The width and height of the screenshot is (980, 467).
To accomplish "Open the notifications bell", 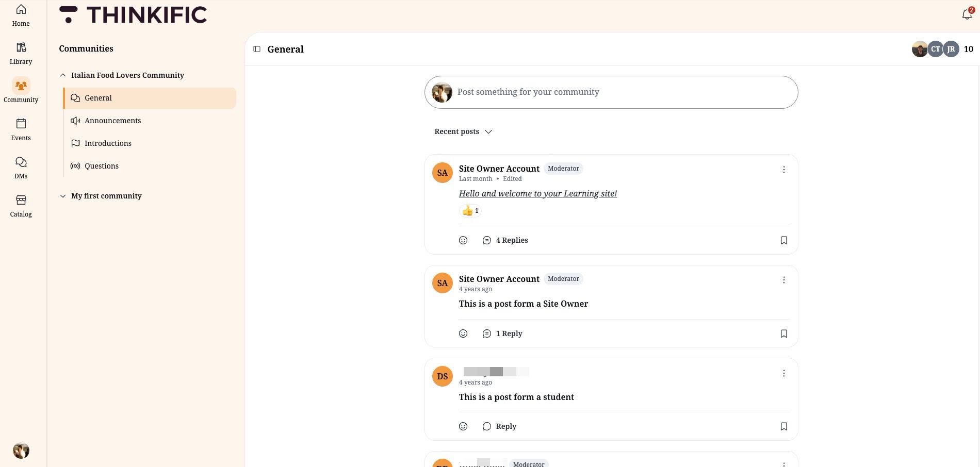I will tap(968, 14).
